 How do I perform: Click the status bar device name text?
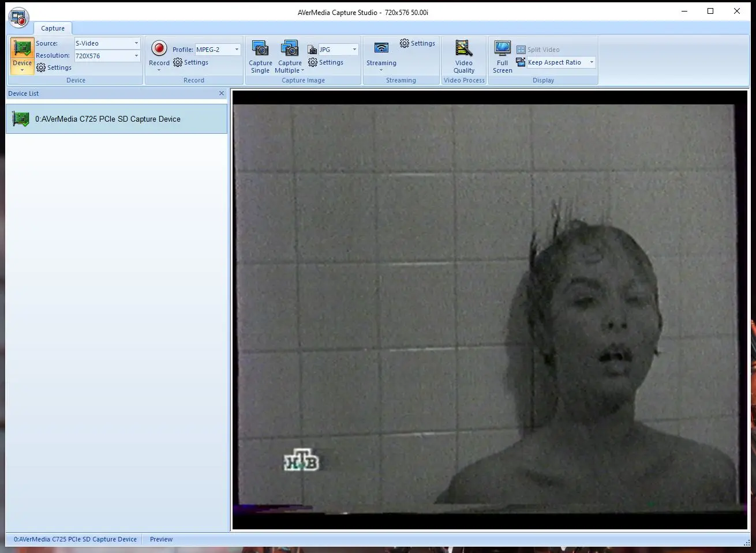[x=75, y=539]
